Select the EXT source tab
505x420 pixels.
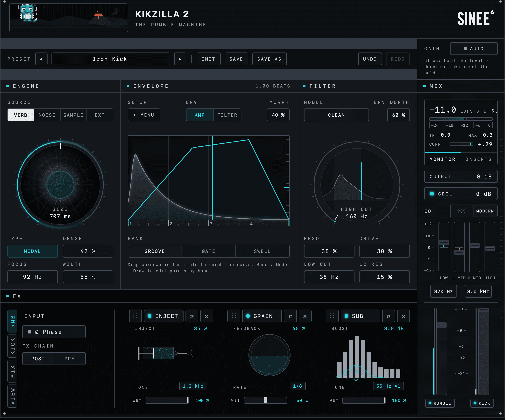tap(100, 115)
